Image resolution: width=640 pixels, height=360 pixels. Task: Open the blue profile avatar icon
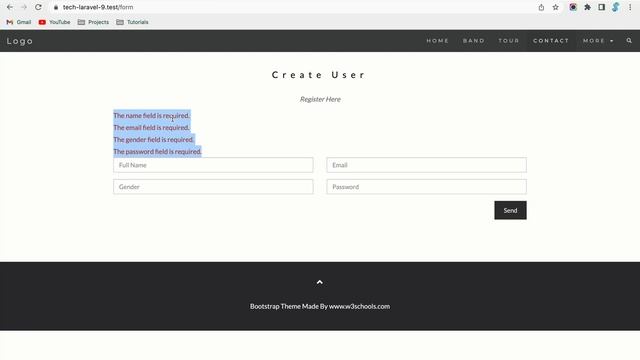[x=616, y=7]
